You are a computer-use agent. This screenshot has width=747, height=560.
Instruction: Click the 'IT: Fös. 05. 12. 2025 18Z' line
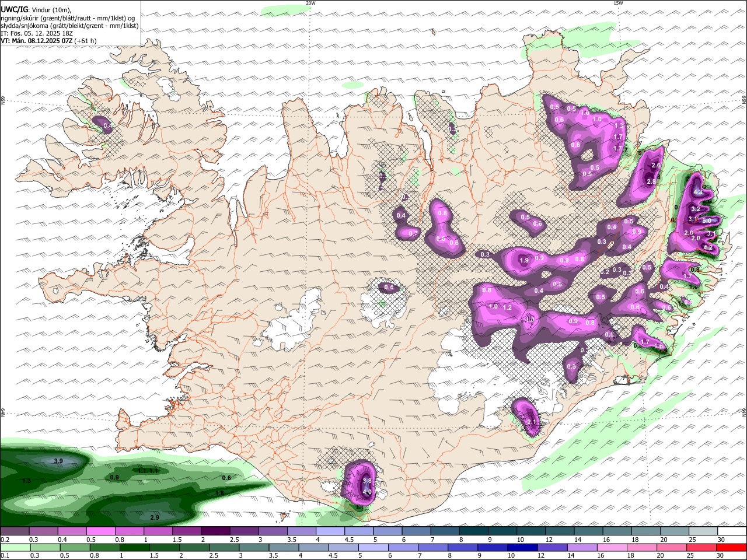(x=37, y=33)
